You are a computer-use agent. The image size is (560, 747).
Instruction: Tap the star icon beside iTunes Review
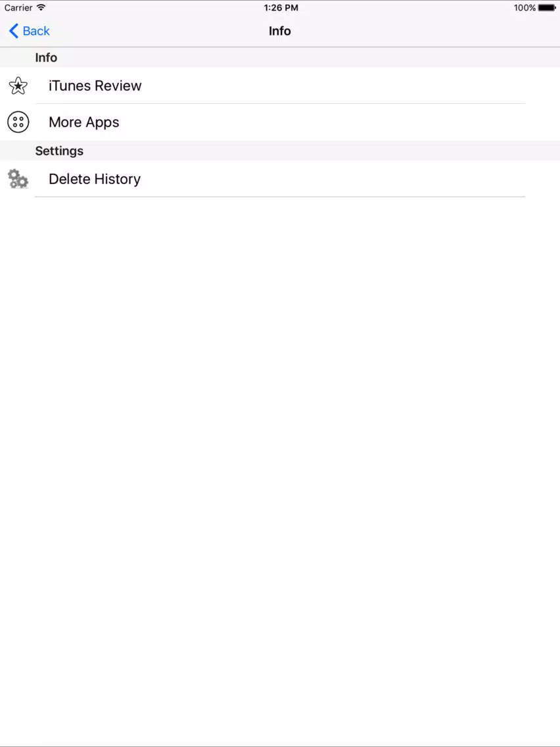(x=18, y=85)
